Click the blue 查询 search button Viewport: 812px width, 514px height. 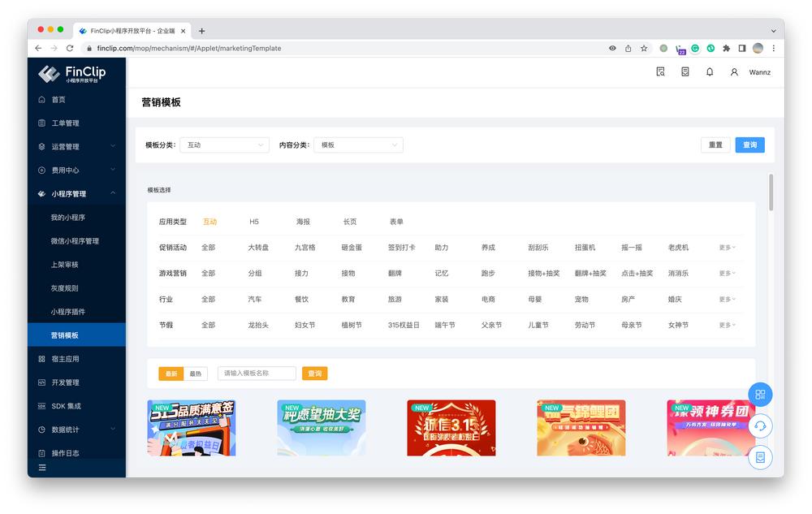(x=748, y=145)
